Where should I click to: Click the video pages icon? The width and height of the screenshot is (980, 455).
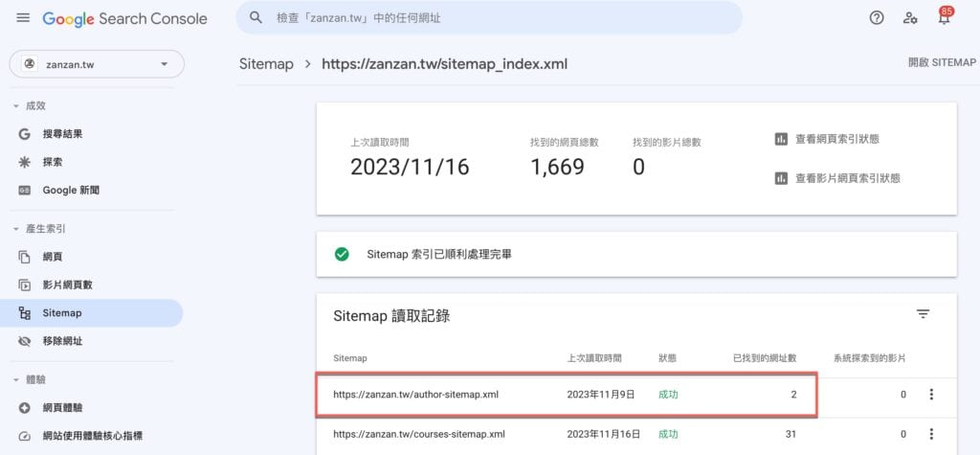24,284
